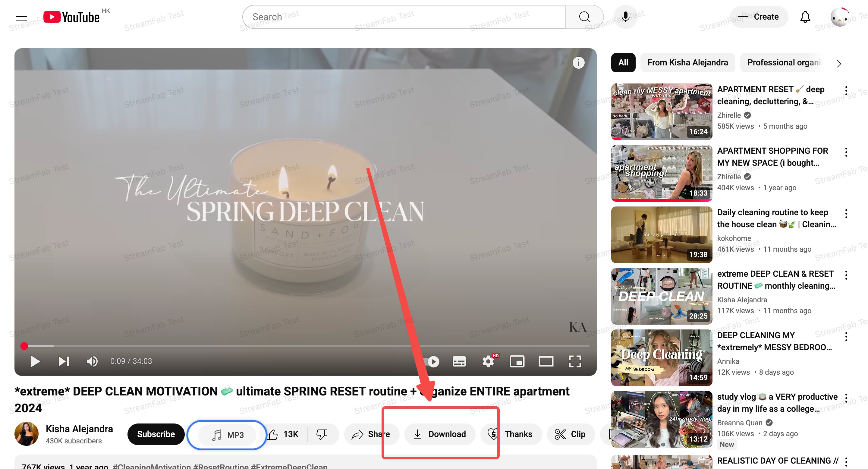Open Kisha Alejandra's channel avatar
This screenshot has height=469, width=868.
pos(26,434)
